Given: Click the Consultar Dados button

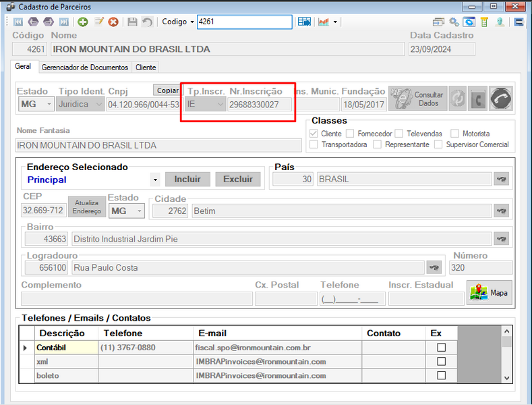Looking at the screenshot, I should tap(417, 99).
